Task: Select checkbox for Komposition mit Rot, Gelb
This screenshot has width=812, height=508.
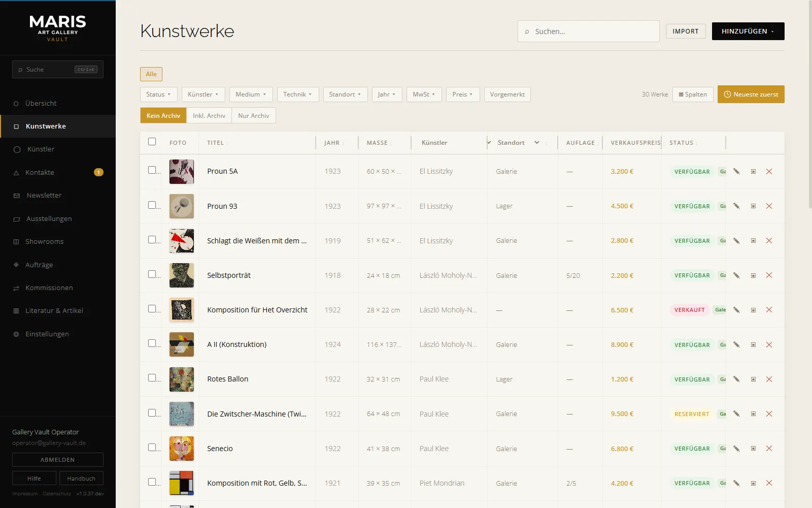Action: (152, 482)
